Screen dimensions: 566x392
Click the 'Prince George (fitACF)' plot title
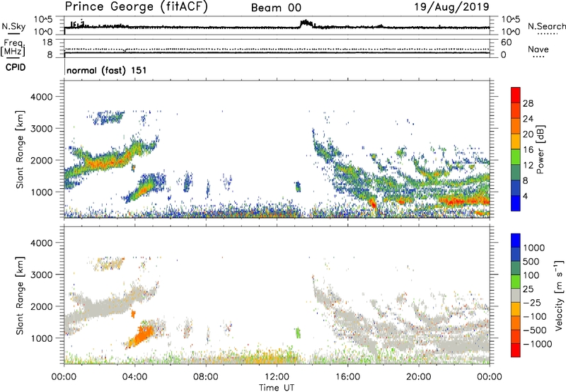(137, 7)
